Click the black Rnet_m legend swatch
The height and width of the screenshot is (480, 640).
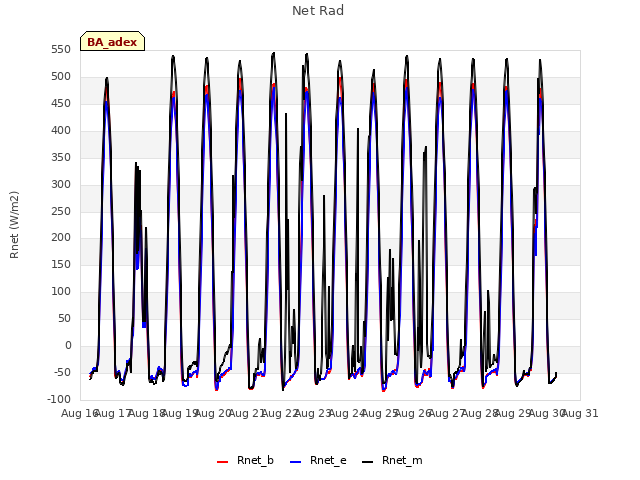coord(367,462)
